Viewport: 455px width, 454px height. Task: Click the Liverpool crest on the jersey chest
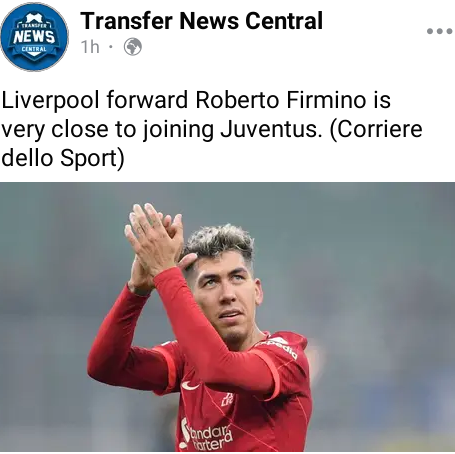point(228,399)
